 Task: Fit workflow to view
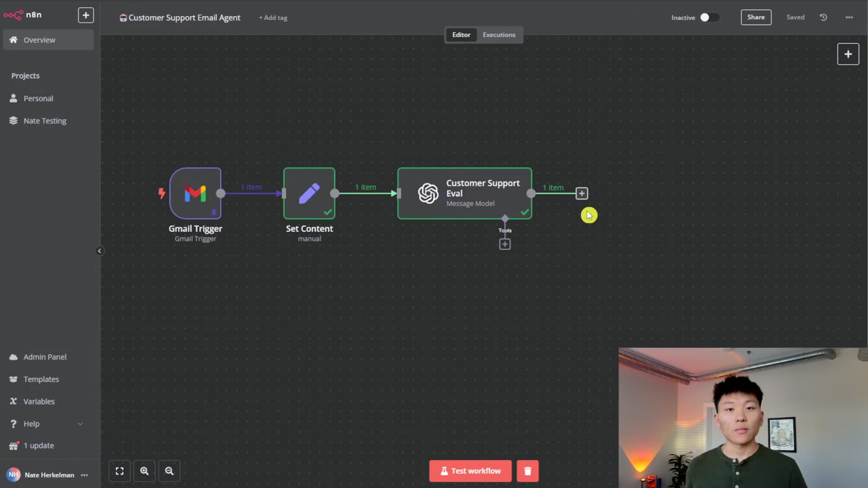point(119,471)
